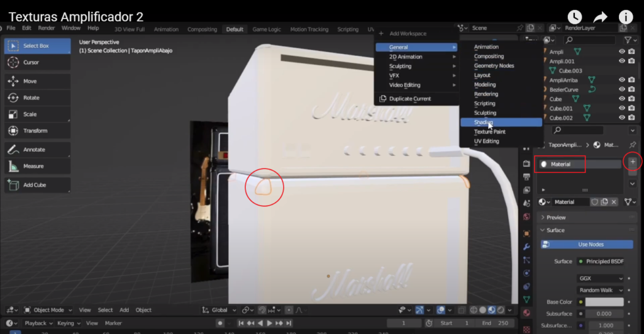The image size is (644, 334).
Task: Open the GGX distribution dropdown
Action: pos(600,278)
